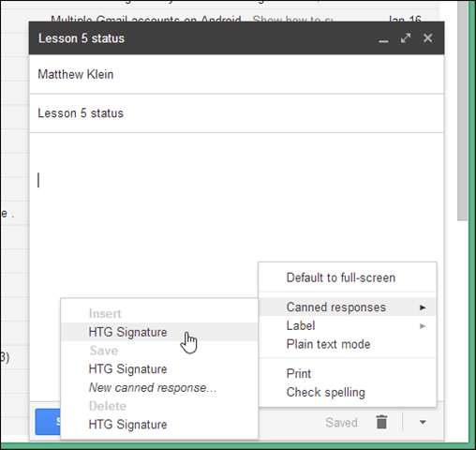Image resolution: width=476 pixels, height=450 pixels.
Task: Click the Saved draft status text
Action: click(341, 422)
